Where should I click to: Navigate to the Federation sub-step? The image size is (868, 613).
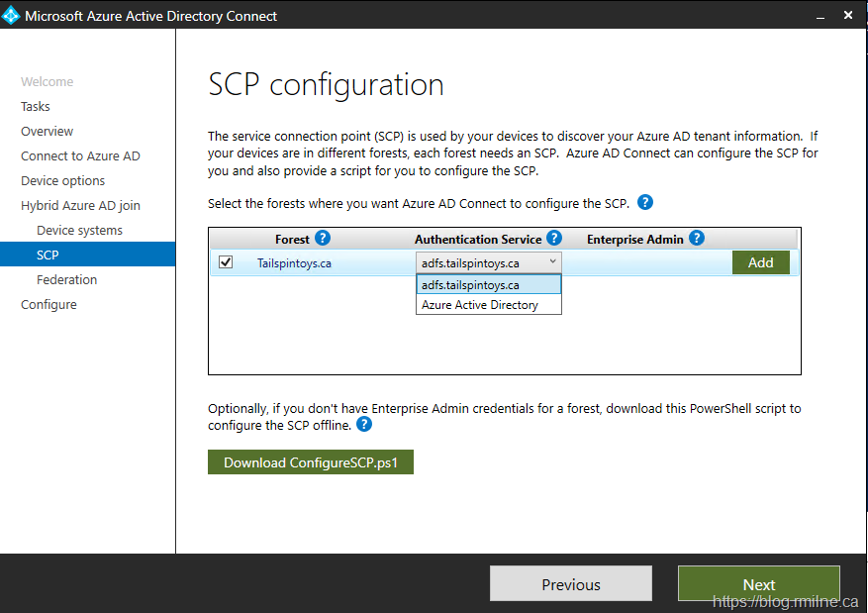[x=66, y=279]
